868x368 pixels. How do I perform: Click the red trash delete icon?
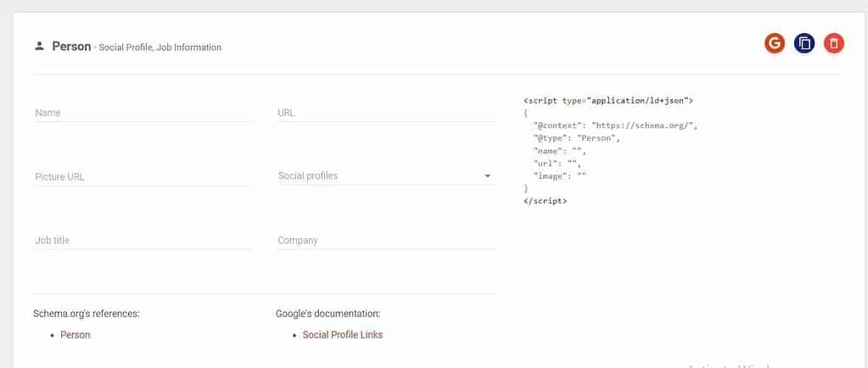(x=834, y=43)
